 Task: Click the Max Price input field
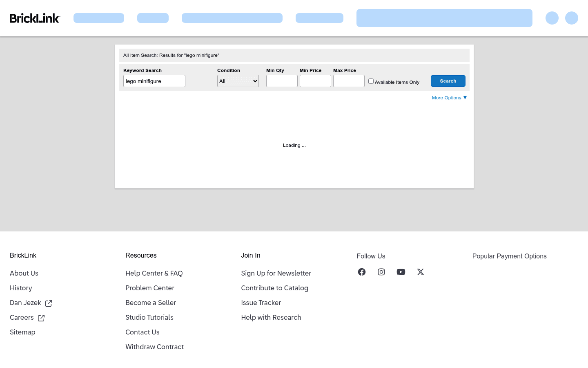click(x=349, y=81)
